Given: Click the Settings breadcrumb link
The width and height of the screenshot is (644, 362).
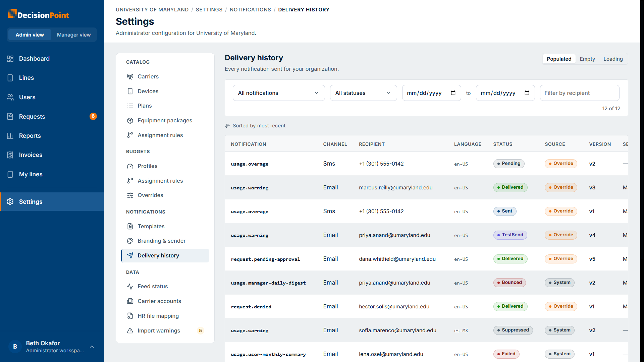Looking at the screenshot, I should (x=209, y=10).
